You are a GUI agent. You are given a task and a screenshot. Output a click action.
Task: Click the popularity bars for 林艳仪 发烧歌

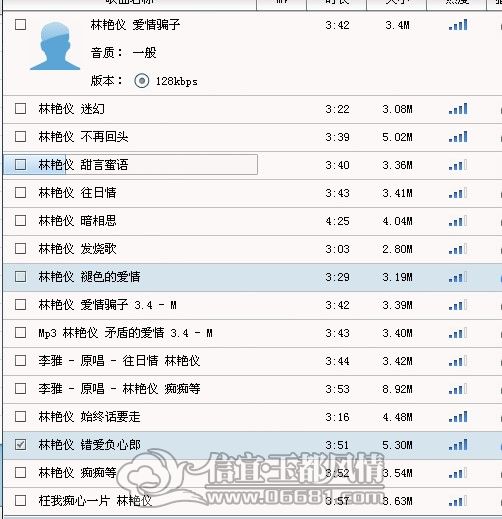pos(458,249)
